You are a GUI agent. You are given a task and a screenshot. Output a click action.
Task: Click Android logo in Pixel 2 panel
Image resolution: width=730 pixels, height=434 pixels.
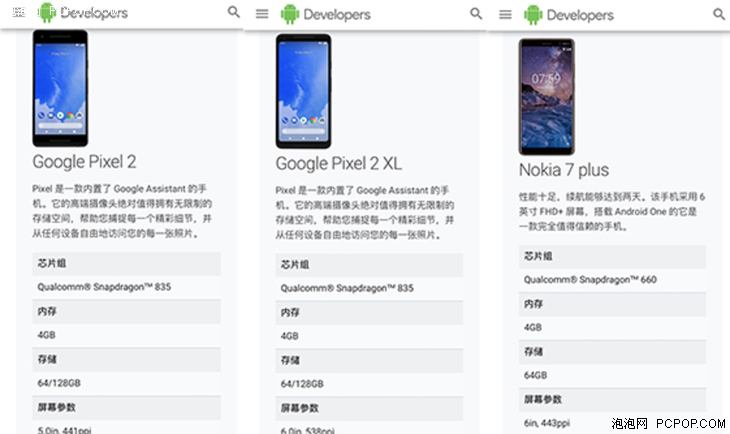[47, 13]
